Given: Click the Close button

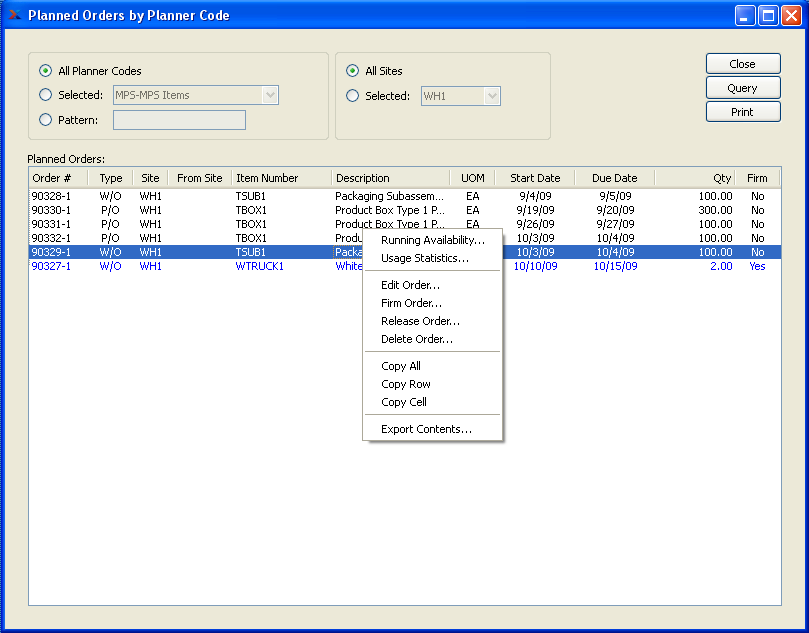Looking at the screenshot, I should pos(742,64).
